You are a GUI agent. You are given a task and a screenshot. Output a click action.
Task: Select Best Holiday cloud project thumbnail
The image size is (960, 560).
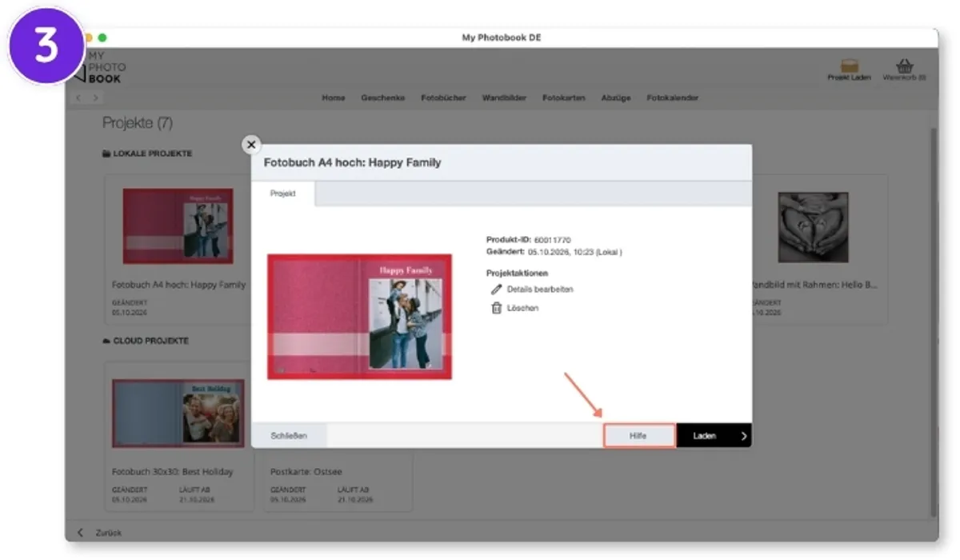(178, 413)
